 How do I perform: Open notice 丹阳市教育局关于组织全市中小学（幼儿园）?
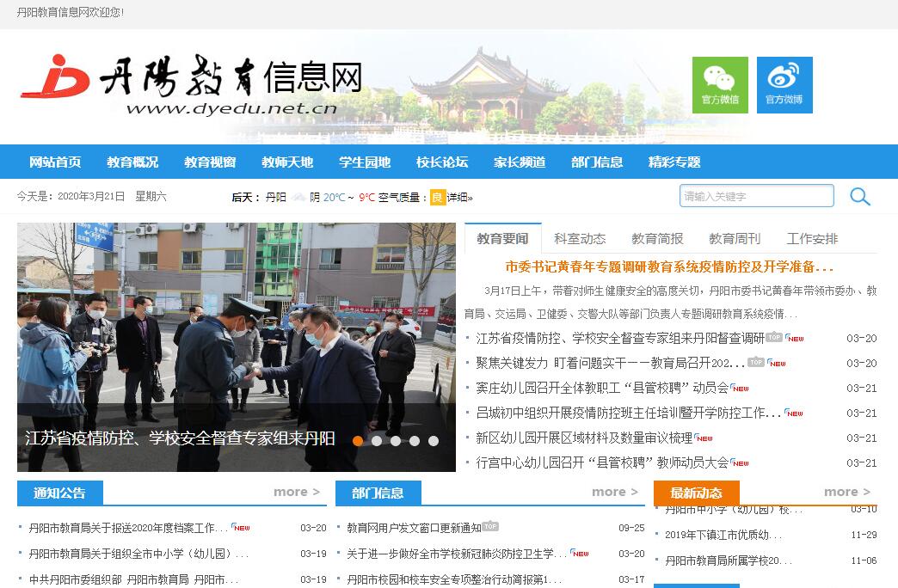(138, 554)
